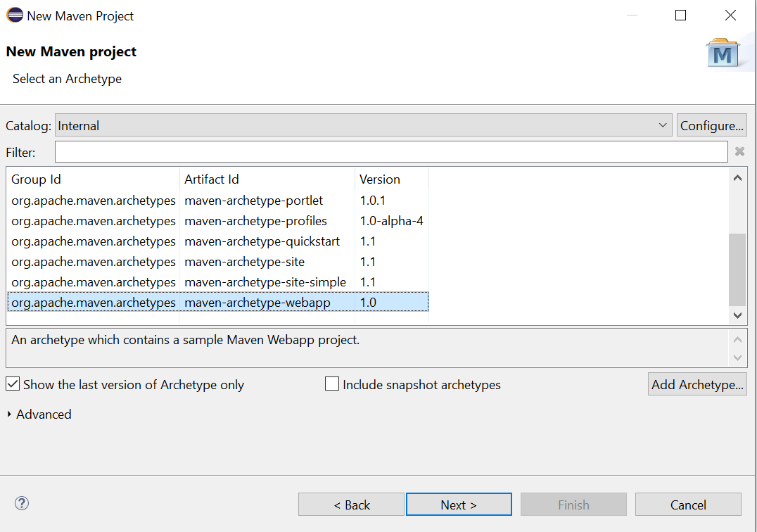Enable Include snapshot archetypes
757x532 pixels.
coord(331,384)
